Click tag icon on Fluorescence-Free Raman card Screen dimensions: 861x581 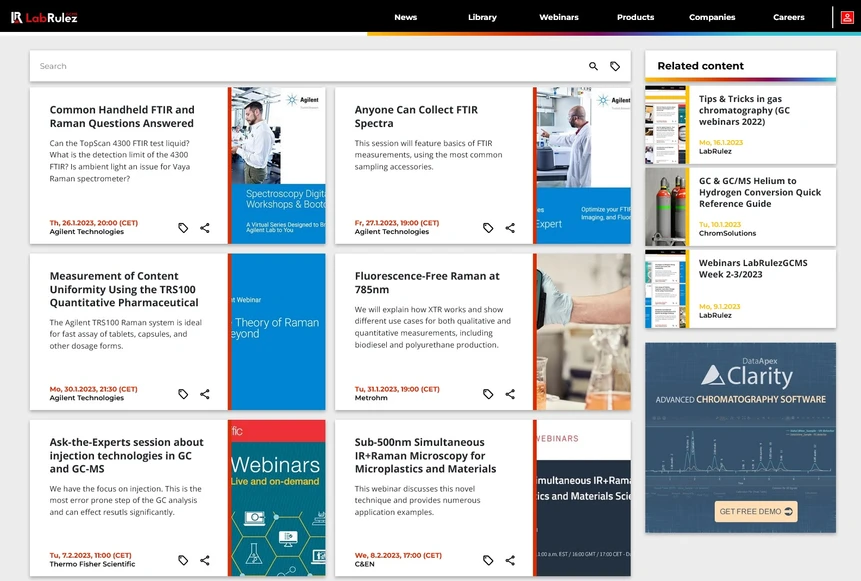(x=488, y=394)
